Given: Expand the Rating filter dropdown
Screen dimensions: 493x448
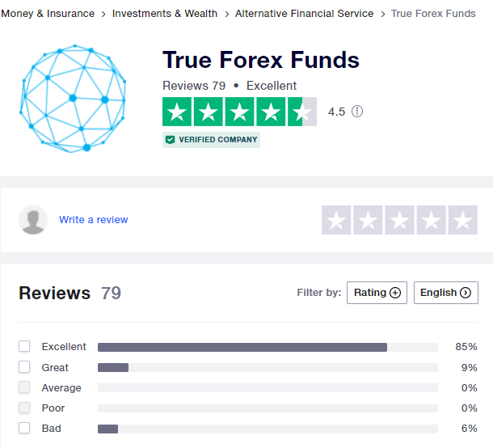Looking at the screenshot, I should pos(377,293).
